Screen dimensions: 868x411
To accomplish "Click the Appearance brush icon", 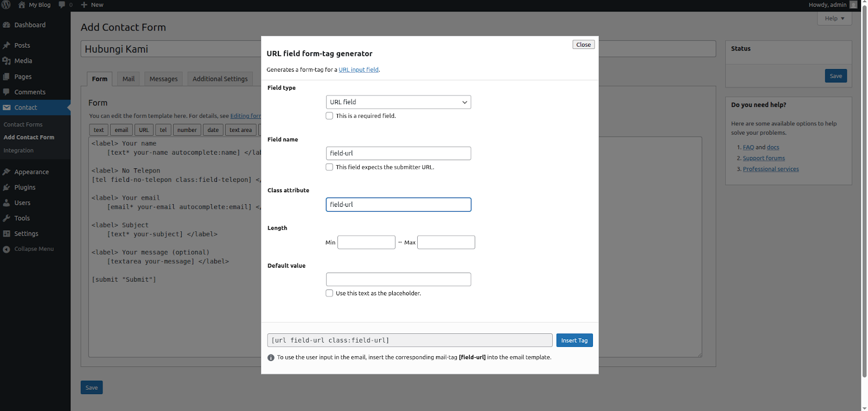I will pos(7,172).
